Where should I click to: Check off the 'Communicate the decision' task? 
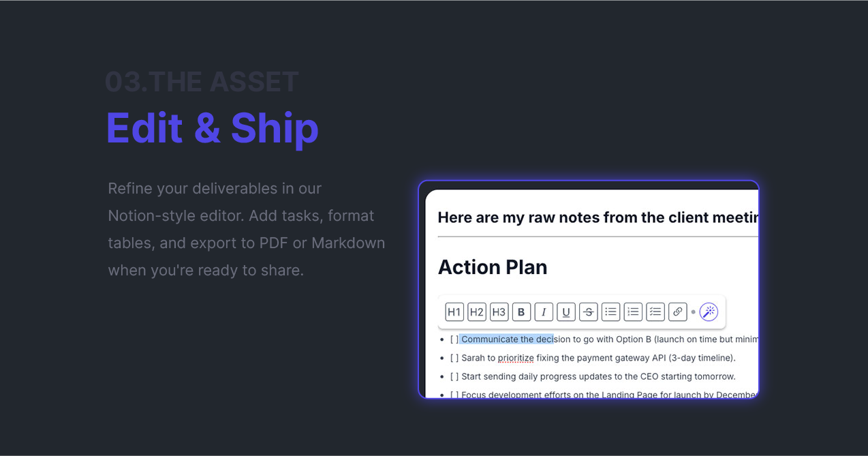coord(454,339)
